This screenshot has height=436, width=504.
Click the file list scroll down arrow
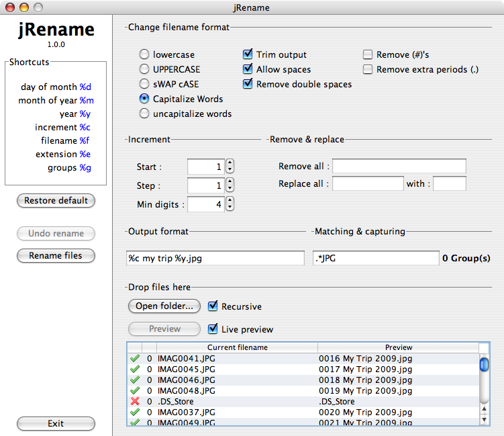point(484,419)
